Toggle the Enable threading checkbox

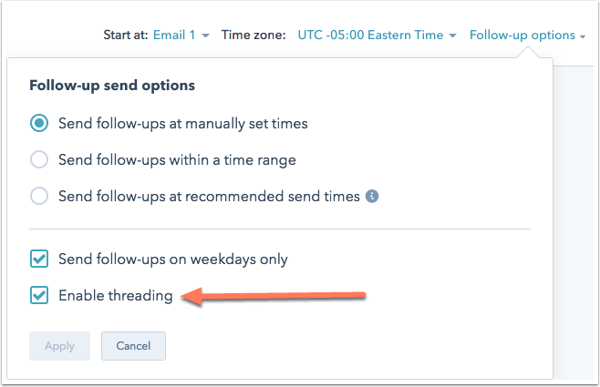(x=39, y=295)
